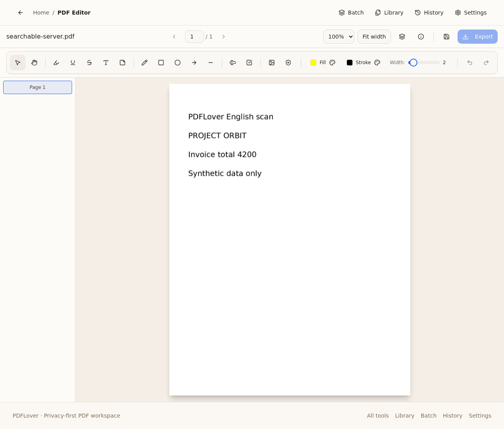Click 'PDFLover English scan' text
Screen dimensions: 504x429
point(231,117)
